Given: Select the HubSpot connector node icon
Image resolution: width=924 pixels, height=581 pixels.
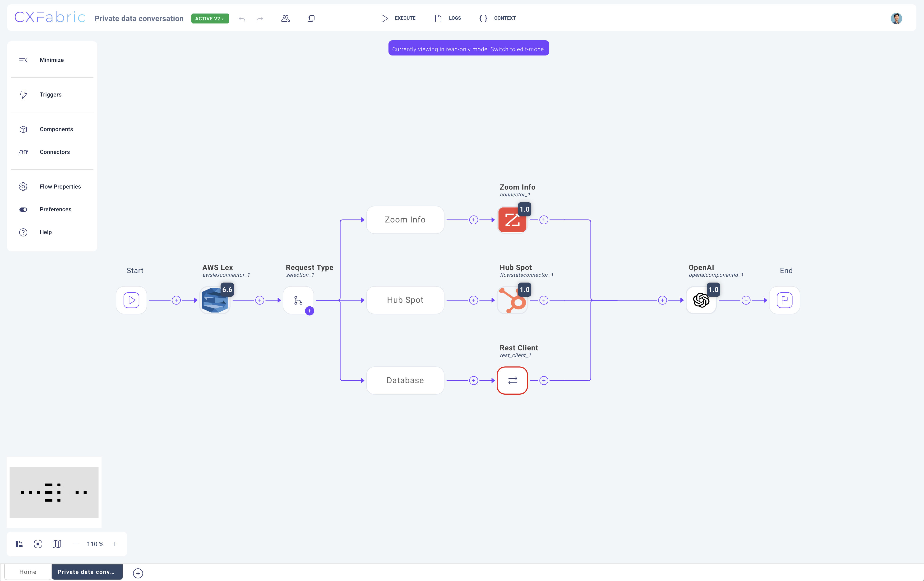Looking at the screenshot, I should point(512,300).
